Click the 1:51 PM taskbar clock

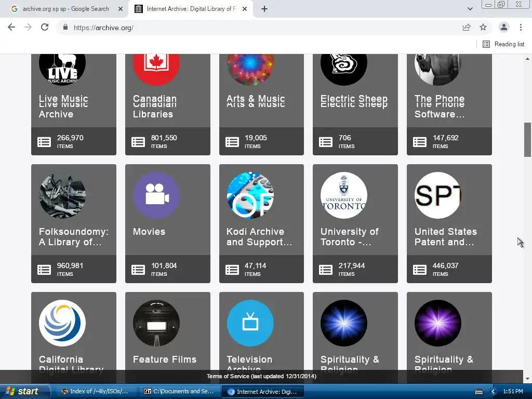point(513,391)
